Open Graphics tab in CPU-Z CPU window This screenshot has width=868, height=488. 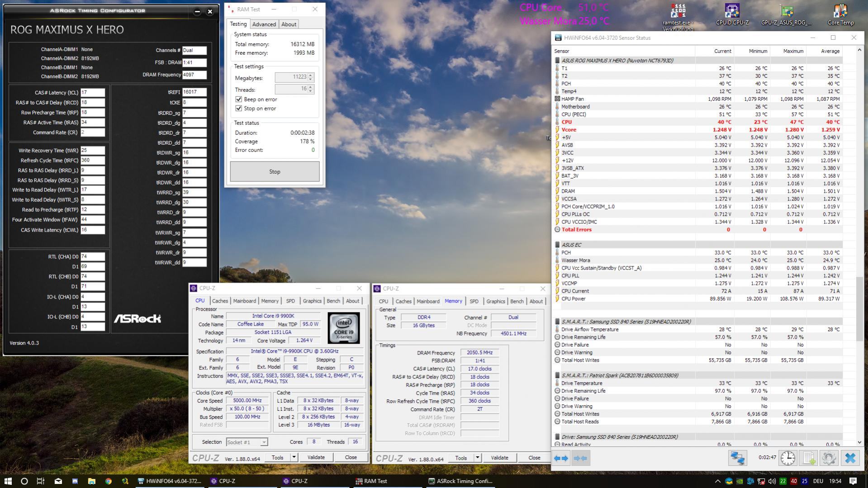[x=312, y=301]
